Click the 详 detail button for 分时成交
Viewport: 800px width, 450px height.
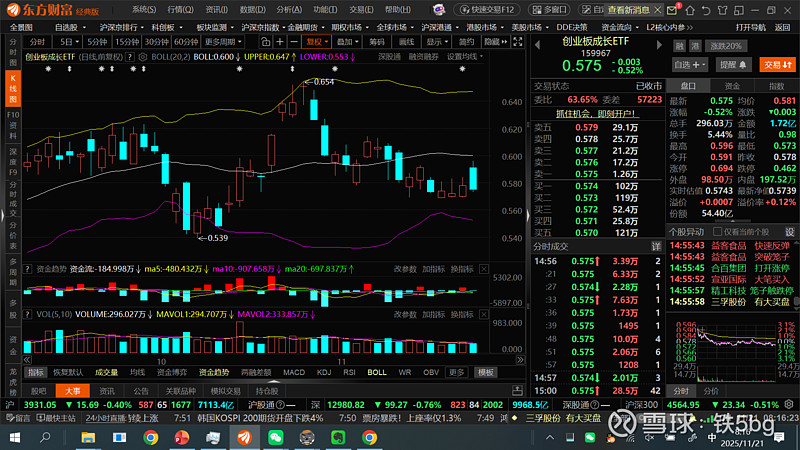tap(656, 246)
